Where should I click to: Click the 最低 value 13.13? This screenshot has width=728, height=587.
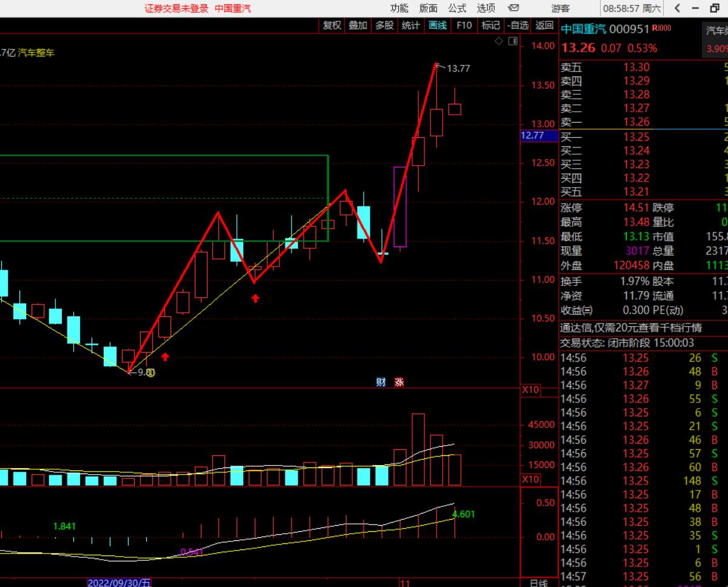click(636, 236)
